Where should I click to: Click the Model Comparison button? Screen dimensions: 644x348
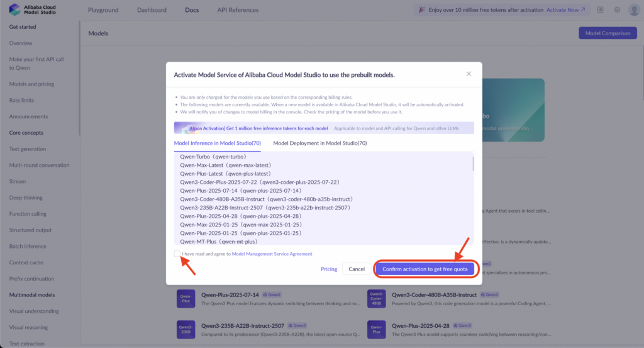click(608, 33)
